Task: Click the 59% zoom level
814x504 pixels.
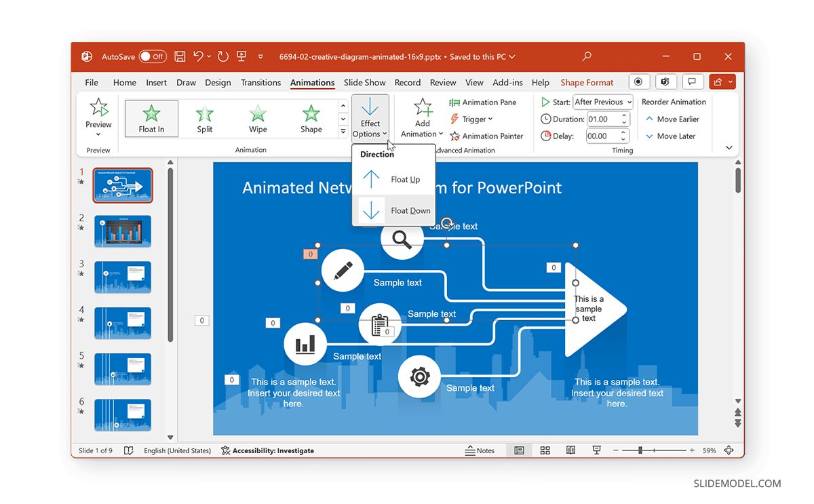Action: [710, 450]
